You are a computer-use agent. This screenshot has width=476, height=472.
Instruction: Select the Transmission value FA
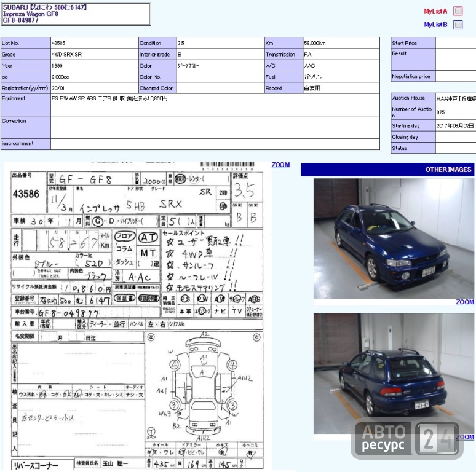click(307, 54)
